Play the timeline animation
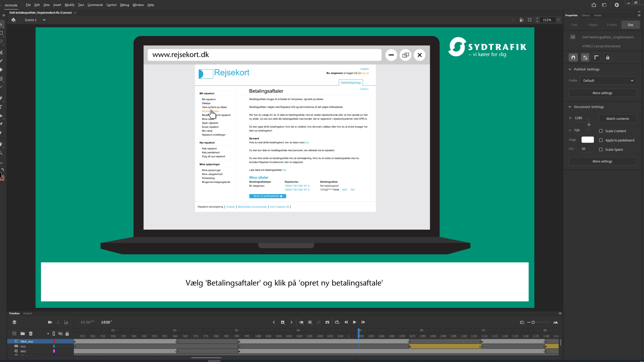 (x=354, y=322)
